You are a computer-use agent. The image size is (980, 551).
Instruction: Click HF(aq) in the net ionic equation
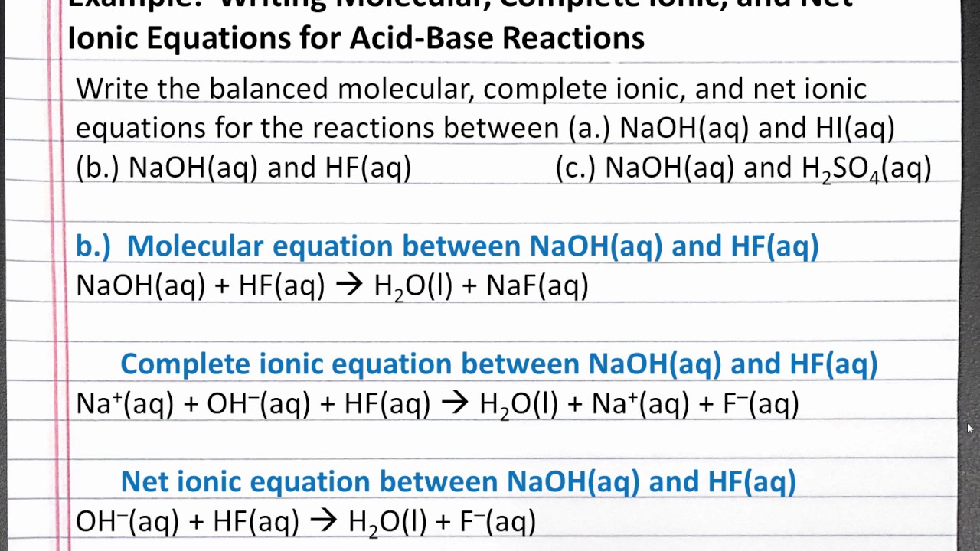[x=256, y=522]
